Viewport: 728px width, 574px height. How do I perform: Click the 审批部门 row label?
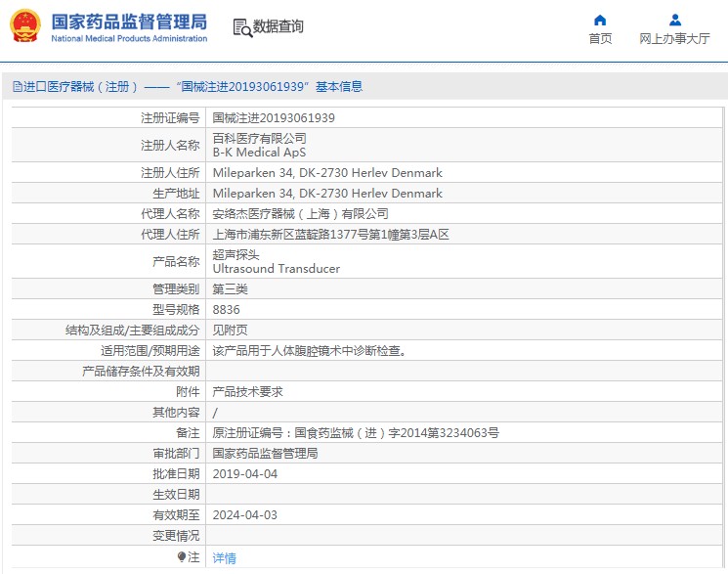[x=176, y=453]
